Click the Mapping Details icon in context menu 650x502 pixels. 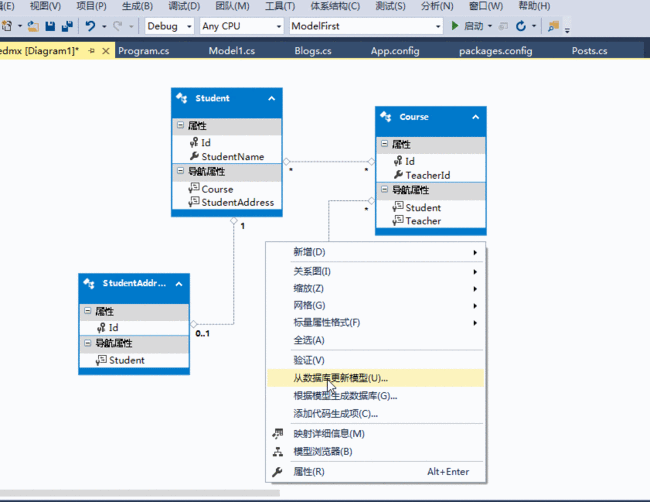click(x=278, y=434)
